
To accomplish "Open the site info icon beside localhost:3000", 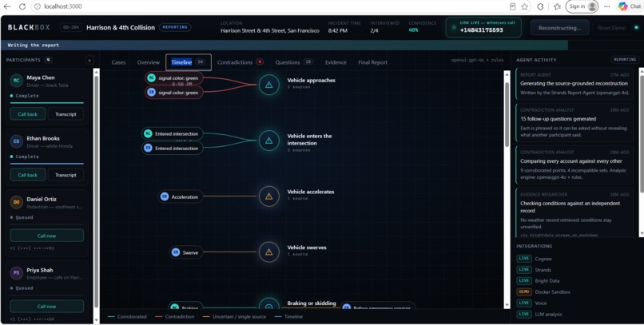I will (37, 6).
